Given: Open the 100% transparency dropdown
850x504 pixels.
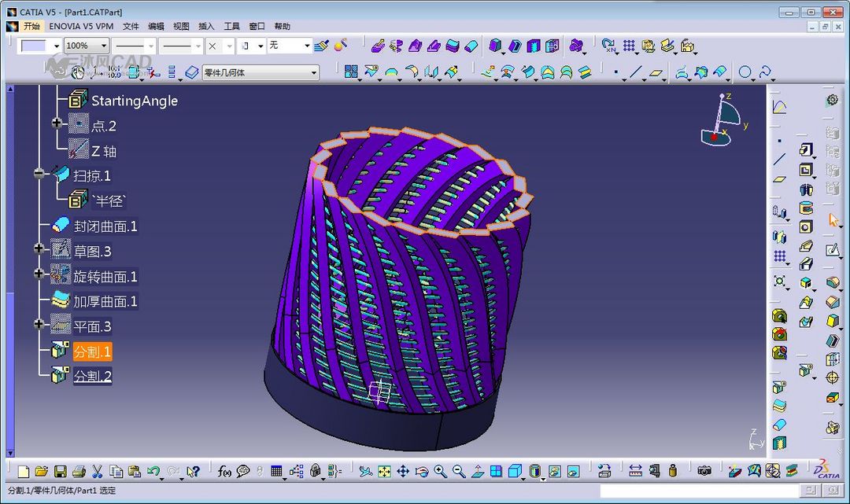Looking at the screenshot, I should coord(103,46).
